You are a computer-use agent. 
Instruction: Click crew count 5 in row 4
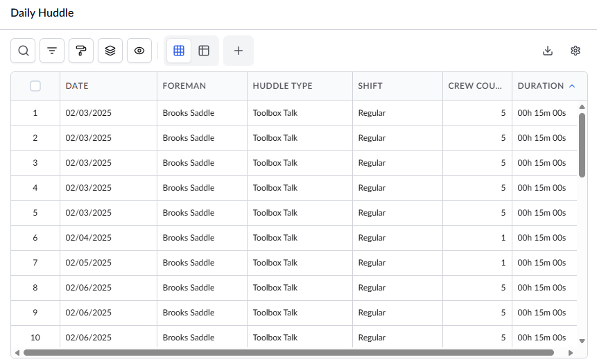click(478, 188)
